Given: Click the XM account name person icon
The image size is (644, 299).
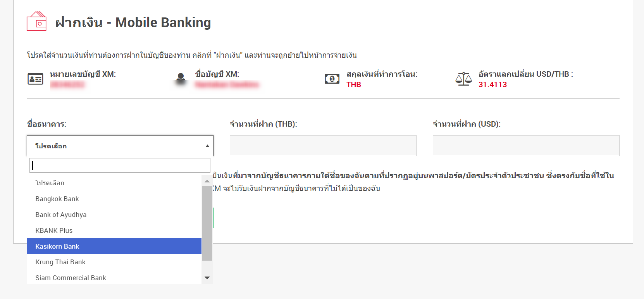Looking at the screenshot, I should [181, 79].
